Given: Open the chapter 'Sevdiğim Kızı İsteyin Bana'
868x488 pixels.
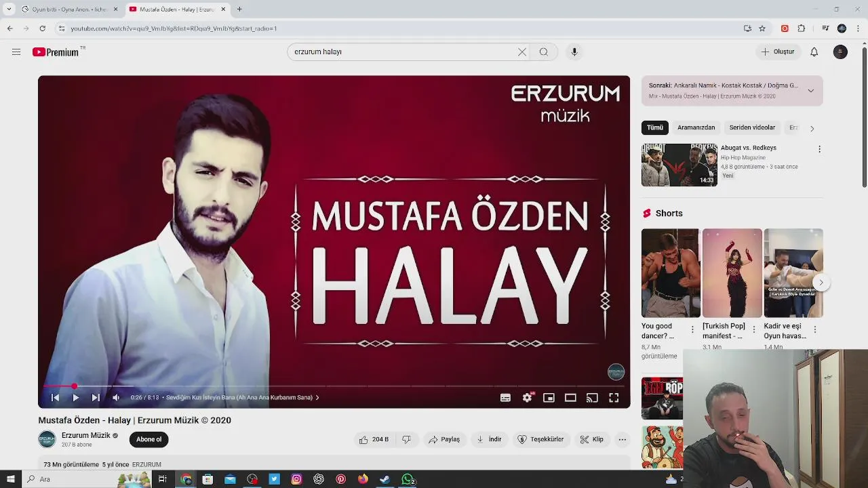Looking at the screenshot, I should (242, 398).
